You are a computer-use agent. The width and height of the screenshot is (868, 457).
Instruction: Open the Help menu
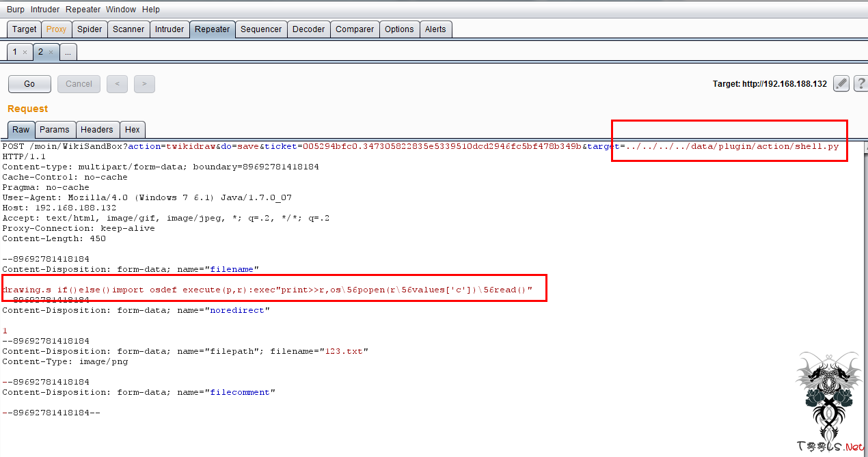point(151,10)
